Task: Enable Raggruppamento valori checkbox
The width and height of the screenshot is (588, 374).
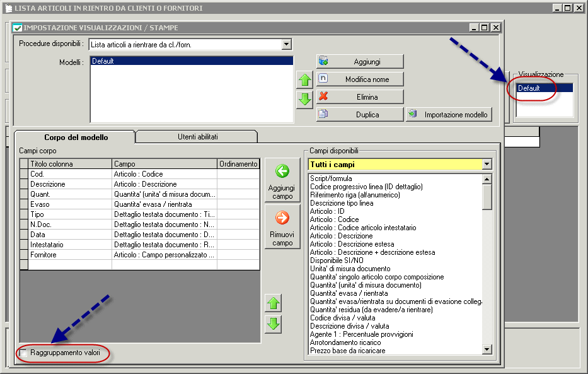Action: 23,353
